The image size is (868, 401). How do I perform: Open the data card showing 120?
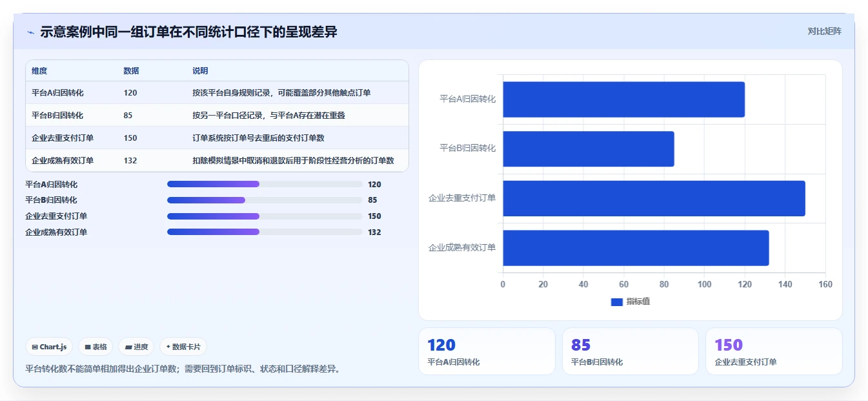[x=487, y=351]
